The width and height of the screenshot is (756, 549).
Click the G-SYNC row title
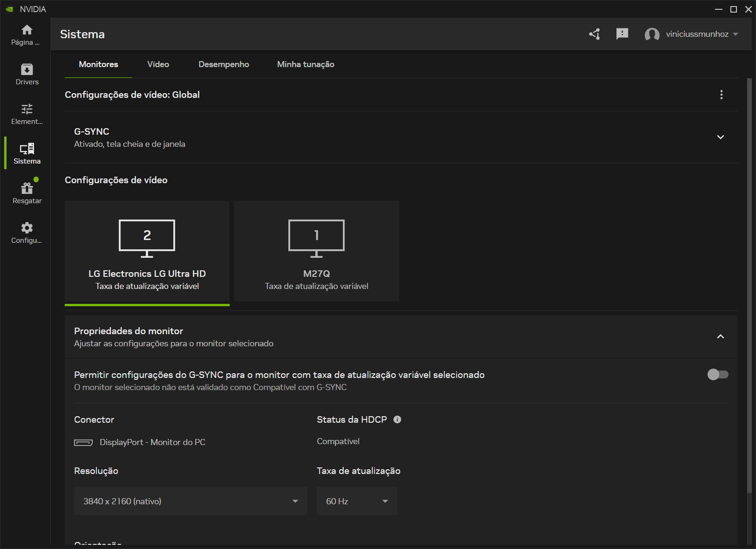point(92,131)
